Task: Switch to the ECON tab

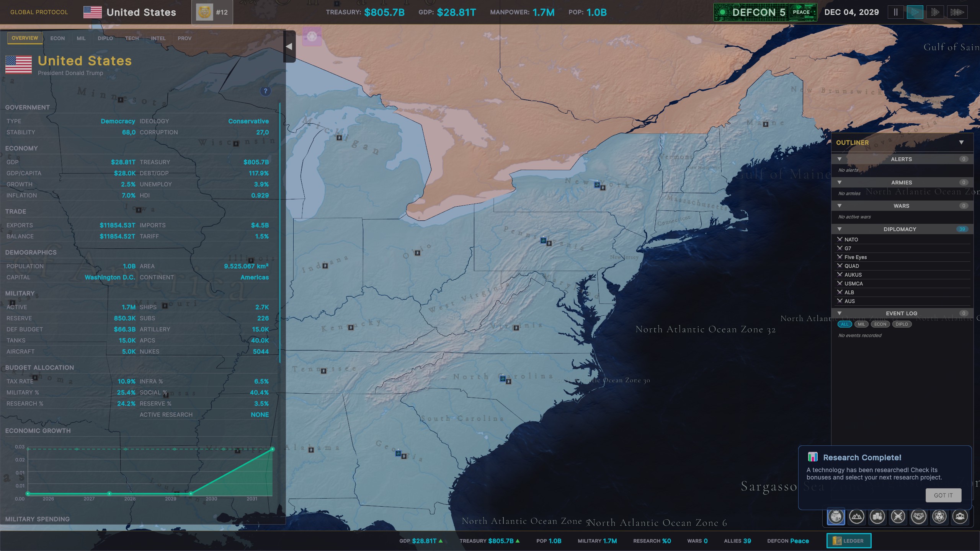Action: (57, 38)
